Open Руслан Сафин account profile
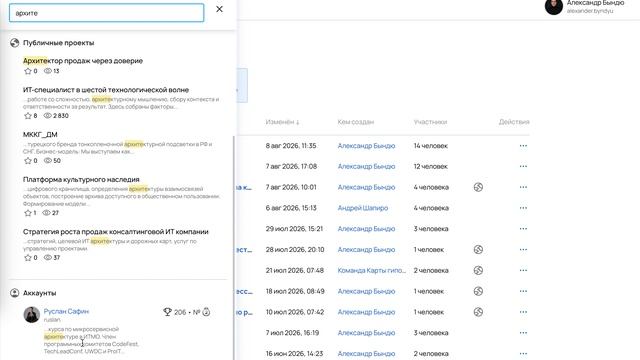 tap(66, 311)
